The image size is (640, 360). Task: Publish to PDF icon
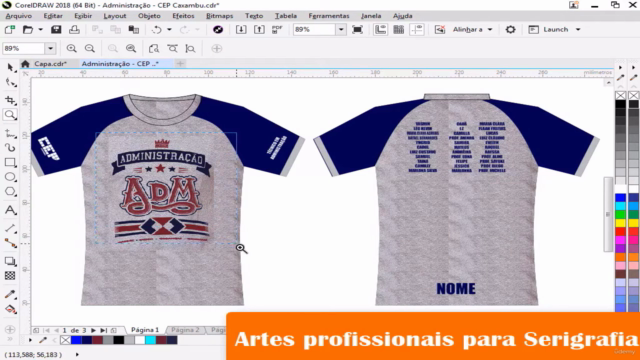[x=277, y=29]
